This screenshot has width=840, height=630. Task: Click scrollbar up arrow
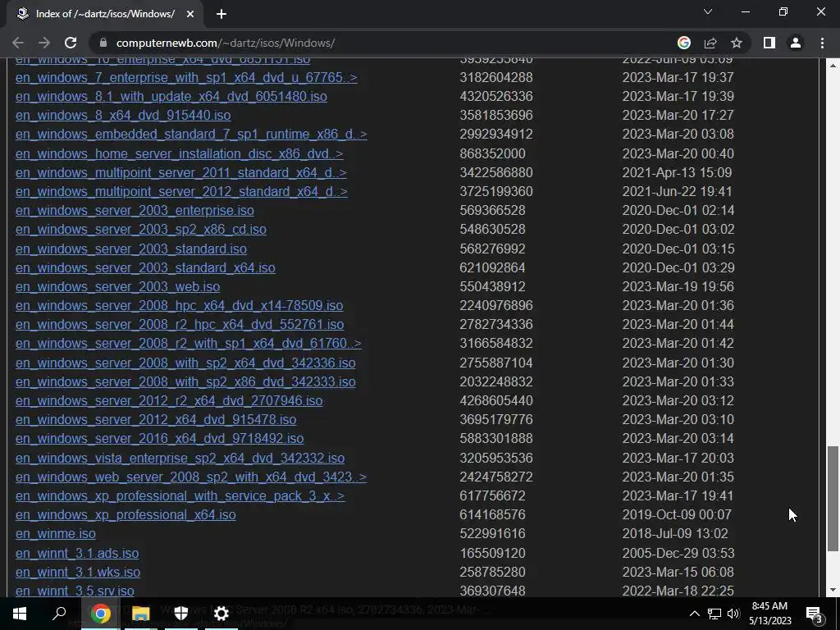click(833, 66)
